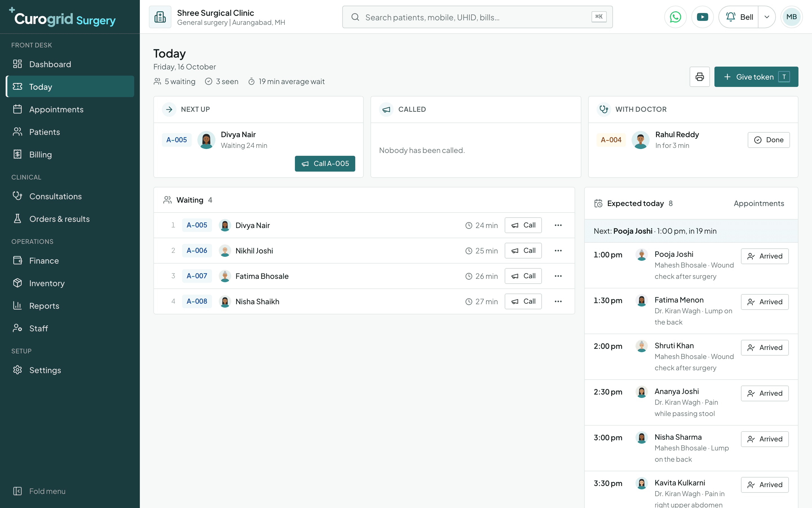Image resolution: width=812 pixels, height=508 pixels.
Task: Call Fatima Bhosale token A-007
Action: (523, 276)
